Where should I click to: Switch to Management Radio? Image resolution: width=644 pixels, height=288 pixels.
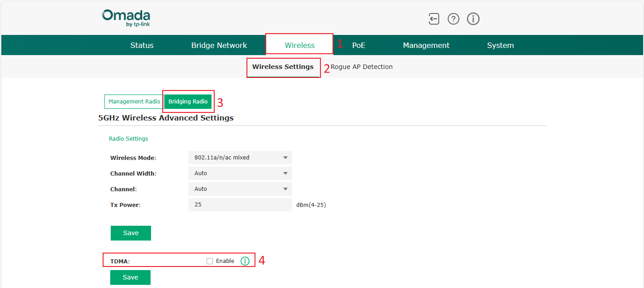[x=134, y=102]
